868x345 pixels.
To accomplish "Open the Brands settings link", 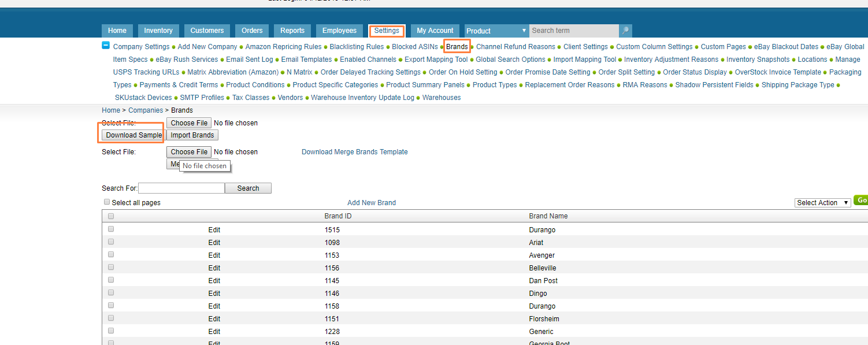I will coord(457,47).
